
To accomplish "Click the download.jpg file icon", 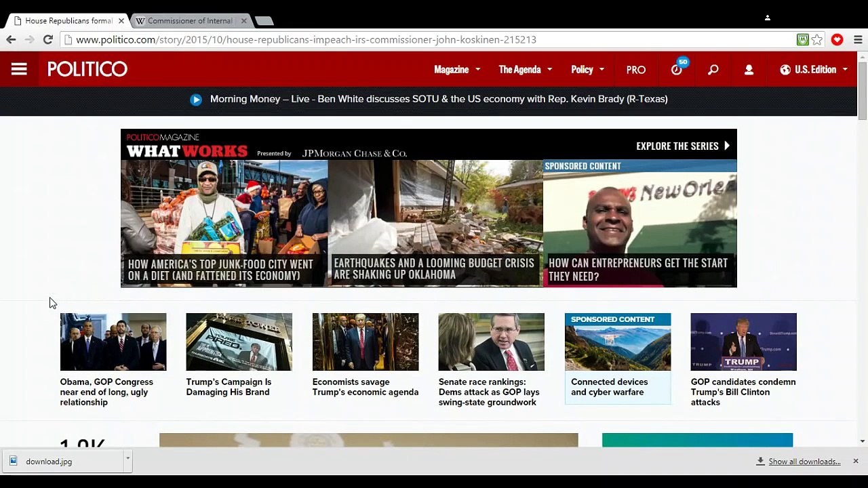I will point(13,462).
